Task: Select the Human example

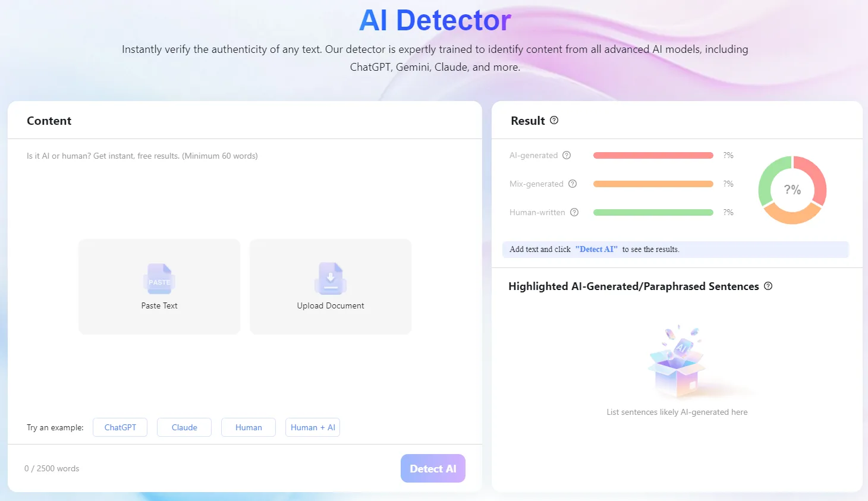Action: (x=248, y=427)
